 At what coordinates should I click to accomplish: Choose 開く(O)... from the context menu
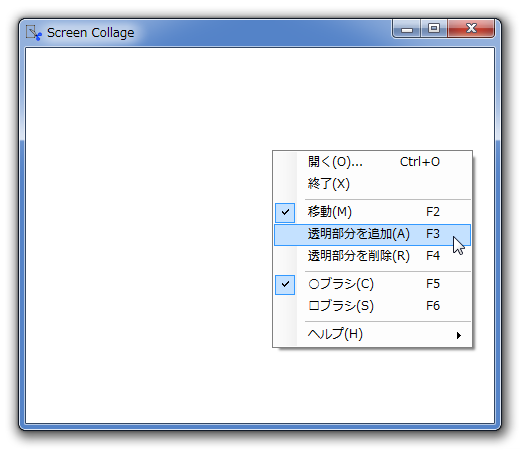click(372, 162)
